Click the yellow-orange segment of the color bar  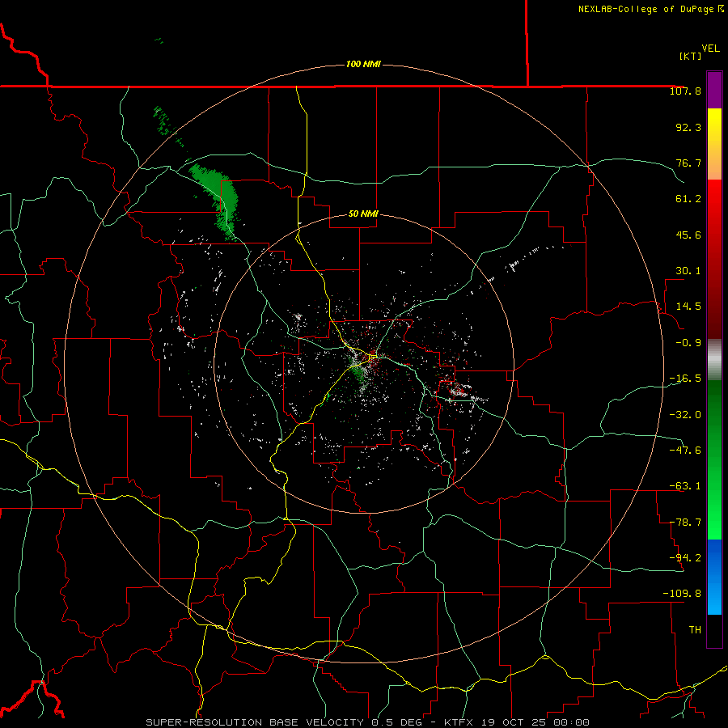click(714, 144)
